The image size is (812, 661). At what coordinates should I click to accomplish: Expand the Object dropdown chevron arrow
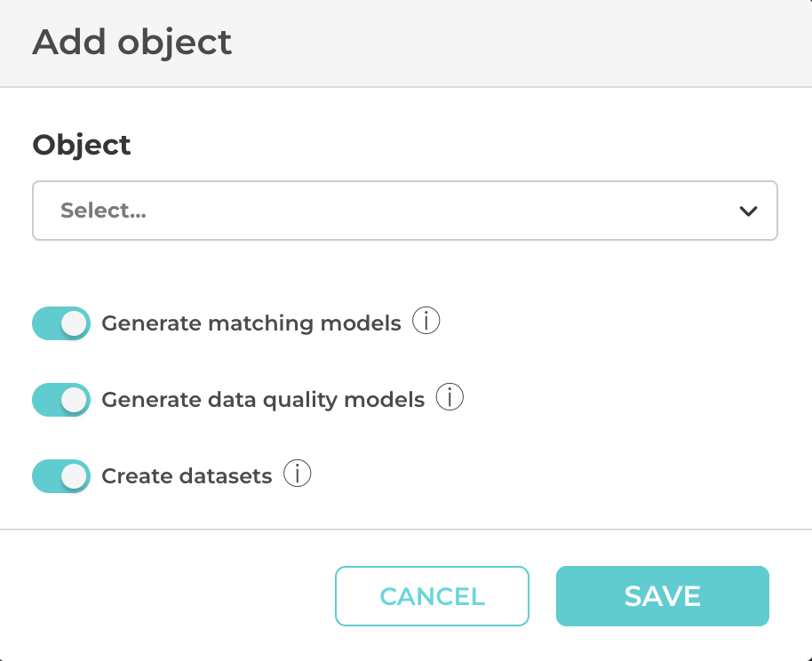[748, 211]
